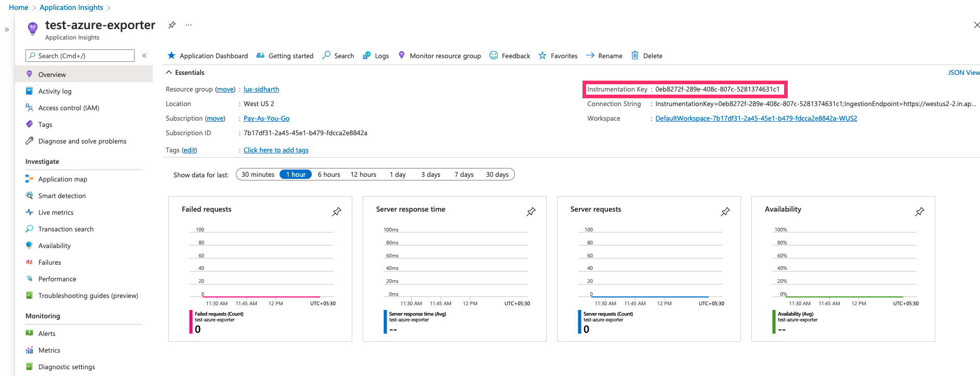Pin the Failed requests chart
Screen dimensions: 980x376
(337, 212)
